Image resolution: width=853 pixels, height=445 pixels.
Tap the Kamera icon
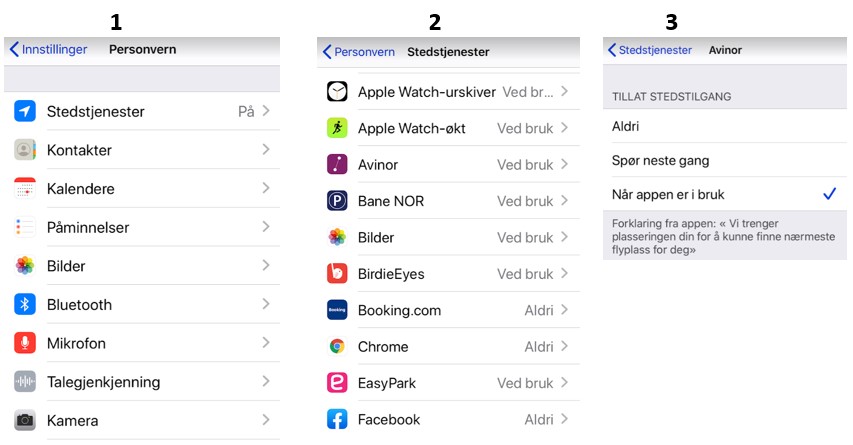(24, 420)
